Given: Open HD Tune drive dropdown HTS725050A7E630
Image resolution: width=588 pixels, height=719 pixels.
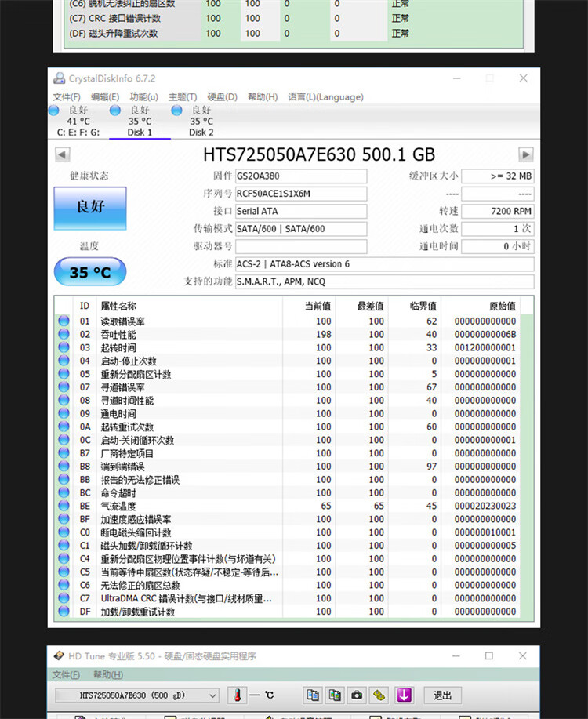Looking at the screenshot, I should [x=136, y=695].
